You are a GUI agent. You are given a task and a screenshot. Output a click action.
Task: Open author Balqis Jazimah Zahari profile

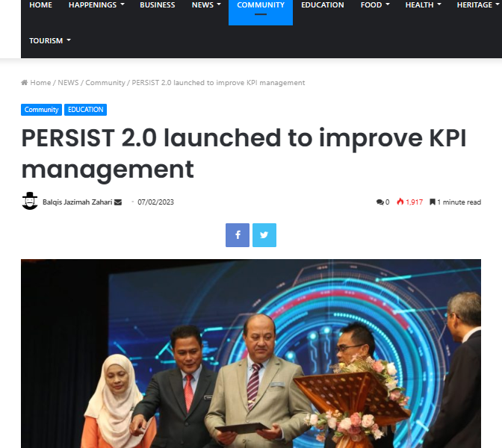click(x=77, y=202)
